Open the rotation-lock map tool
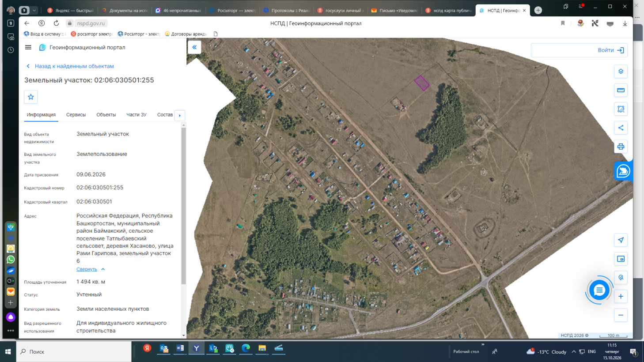The height and width of the screenshot is (362, 644). [621, 278]
